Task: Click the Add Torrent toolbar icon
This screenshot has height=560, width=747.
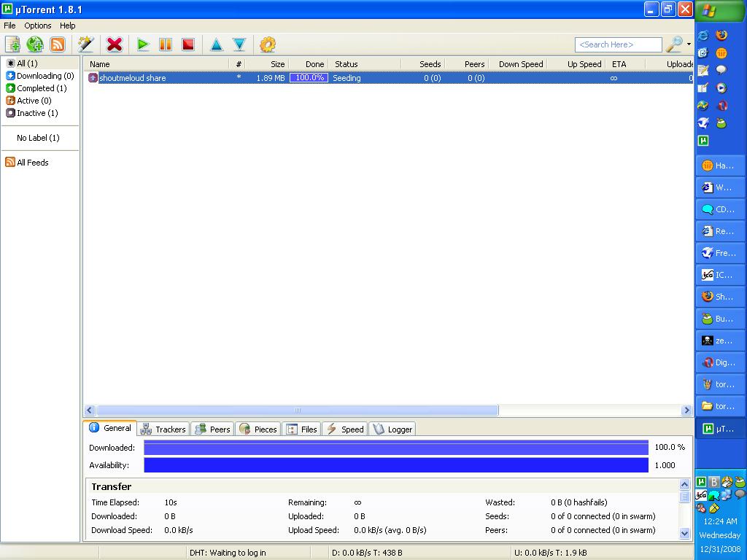Action: (x=12, y=44)
